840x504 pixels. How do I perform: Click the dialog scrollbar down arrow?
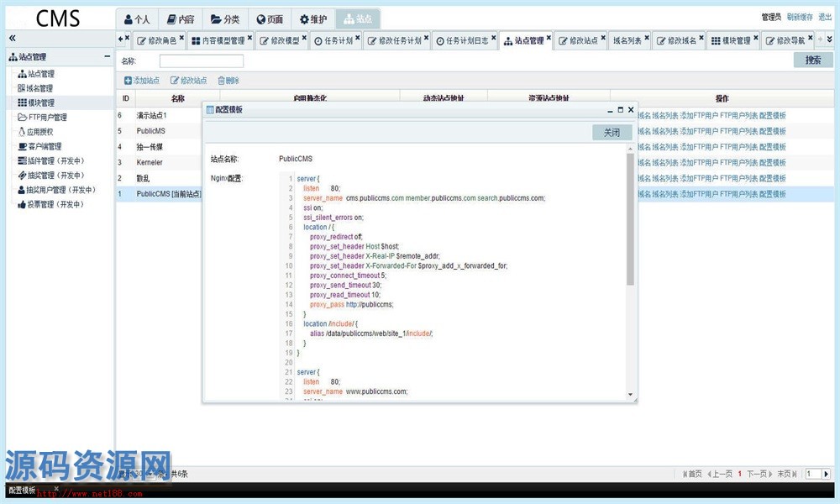[x=630, y=395]
